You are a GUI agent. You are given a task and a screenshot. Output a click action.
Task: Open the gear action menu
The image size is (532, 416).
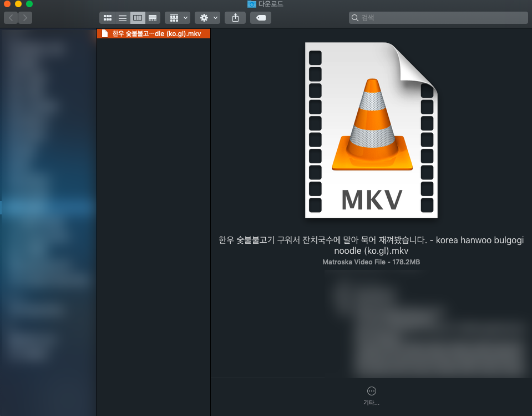[207, 18]
